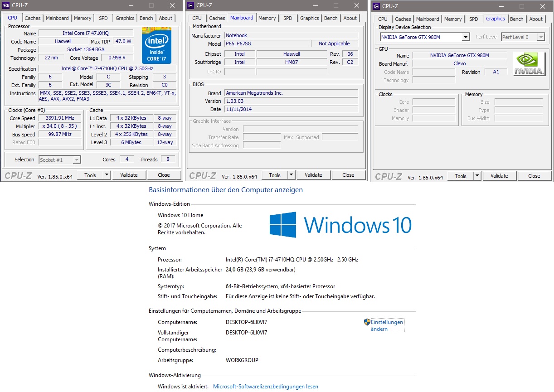Click Validate in the CPU window
This screenshot has height=392, width=554.
tap(129, 175)
